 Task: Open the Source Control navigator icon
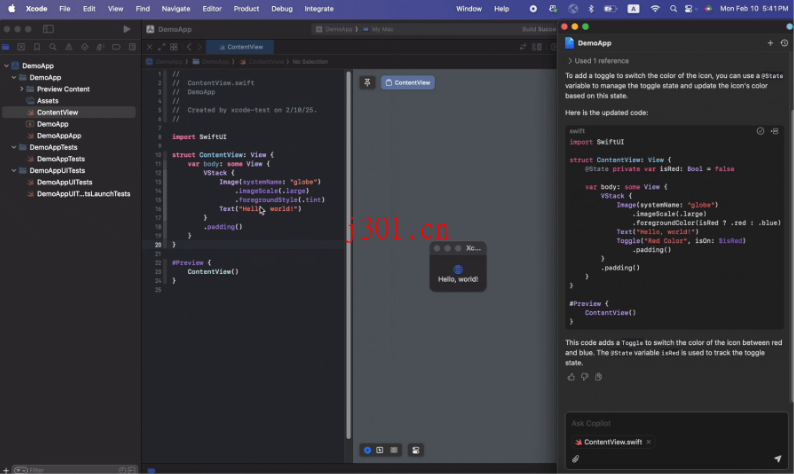point(21,47)
